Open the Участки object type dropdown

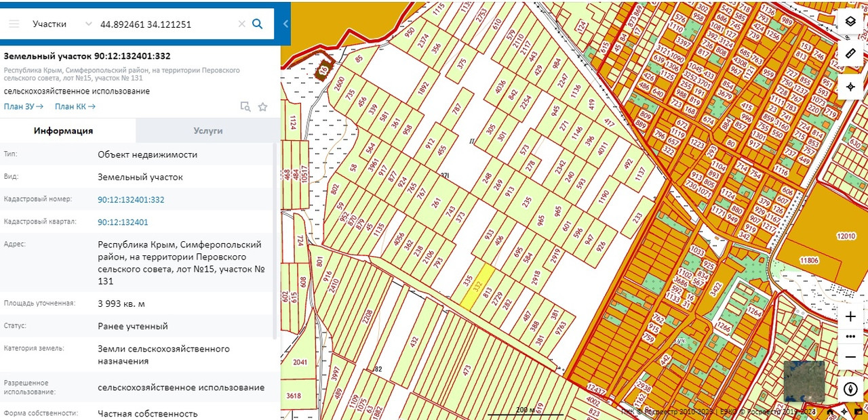pos(62,24)
